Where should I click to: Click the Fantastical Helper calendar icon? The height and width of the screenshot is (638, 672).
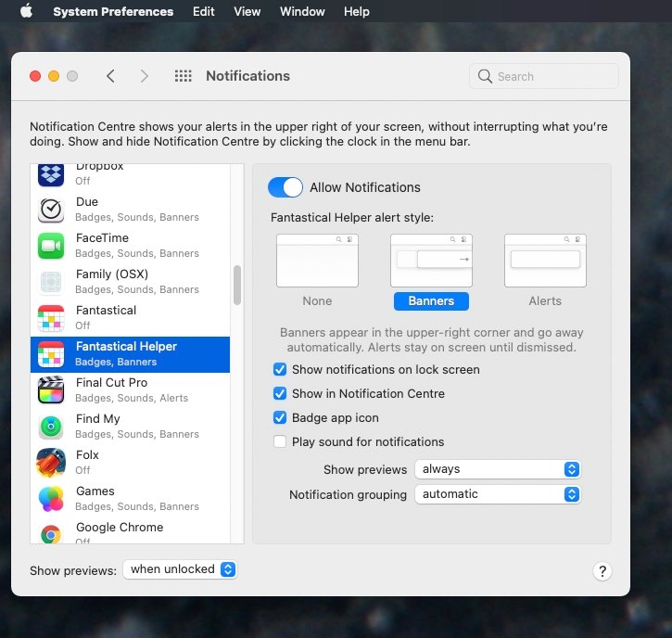[51, 354]
